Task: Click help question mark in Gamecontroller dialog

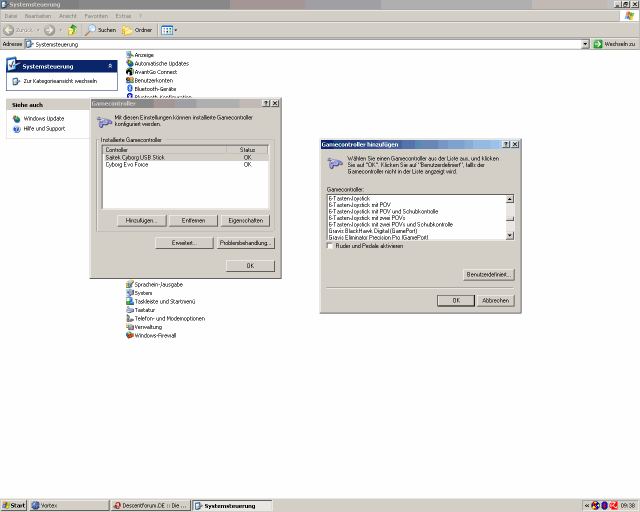Action: point(266,103)
